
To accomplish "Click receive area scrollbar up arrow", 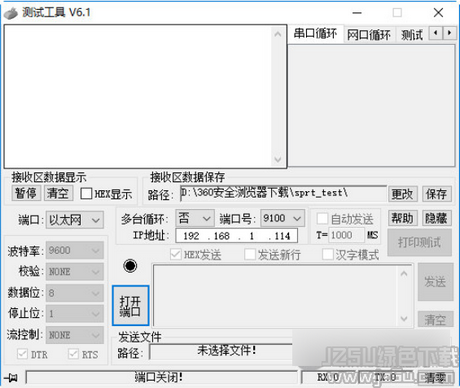I will [277, 34].
